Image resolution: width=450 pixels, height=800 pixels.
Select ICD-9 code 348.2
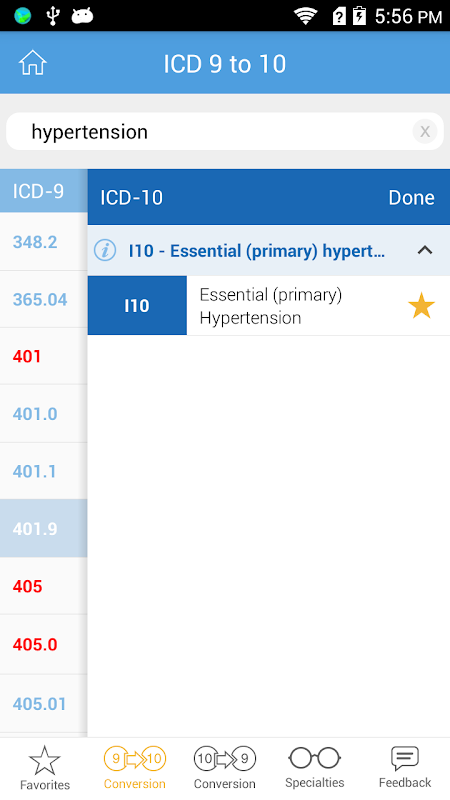tap(43, 242)
